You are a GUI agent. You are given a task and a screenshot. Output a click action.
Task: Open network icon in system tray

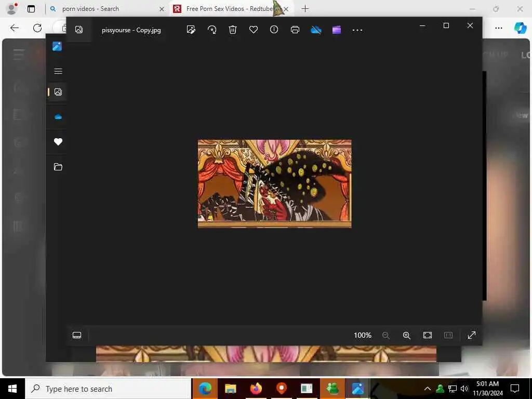coord(453,389)
